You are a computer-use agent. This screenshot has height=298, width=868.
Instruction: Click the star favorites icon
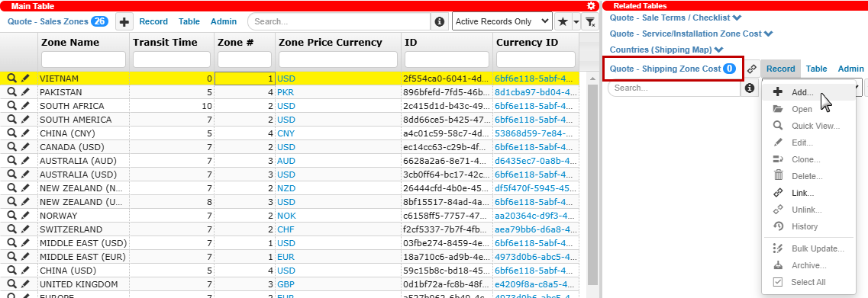563,22
